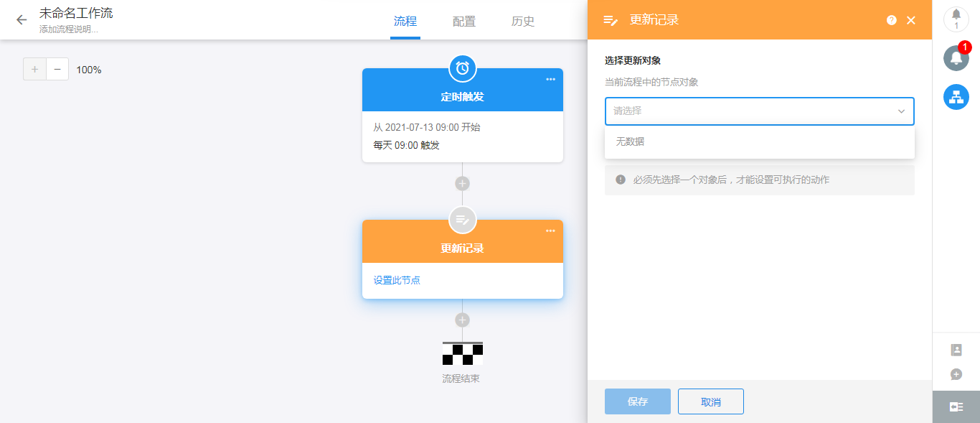Switch to the 历史 tab
The width and height of the screenshot is (980, 423).
tap(522, 22)
